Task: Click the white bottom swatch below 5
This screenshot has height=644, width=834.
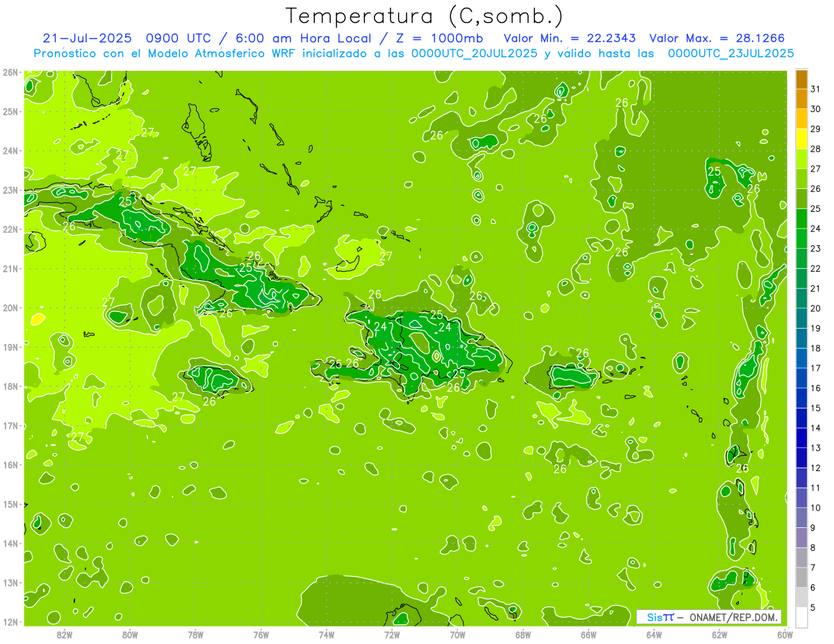Action: pos(801,617)
